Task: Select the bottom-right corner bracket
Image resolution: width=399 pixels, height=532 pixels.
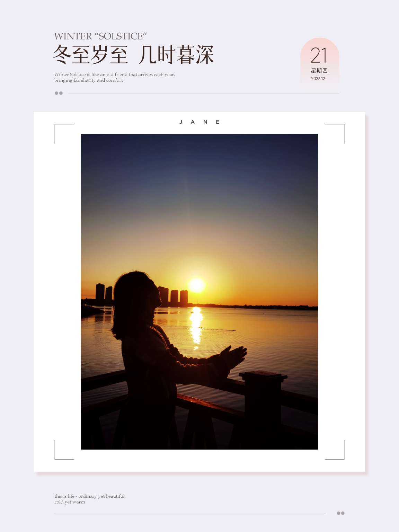Action: 335,450
